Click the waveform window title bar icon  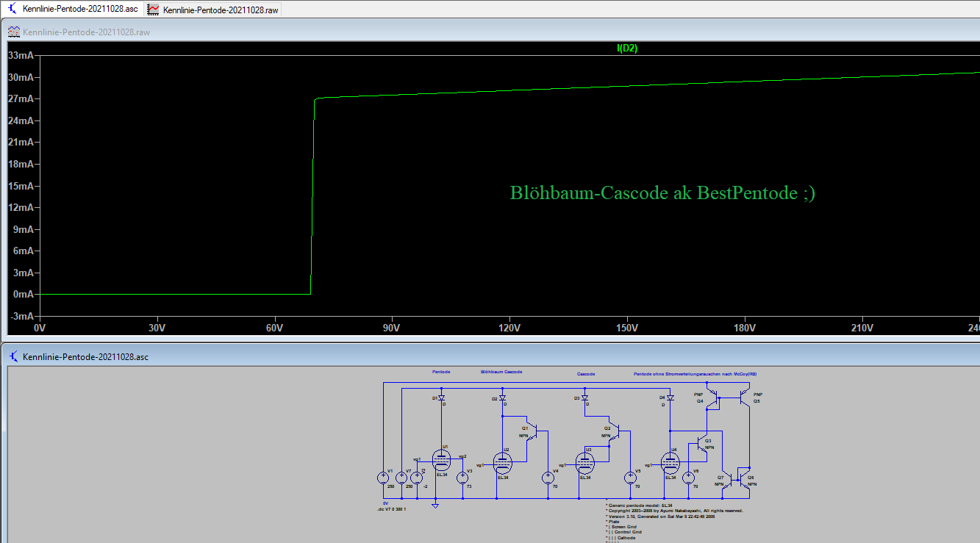pos(13,32)
